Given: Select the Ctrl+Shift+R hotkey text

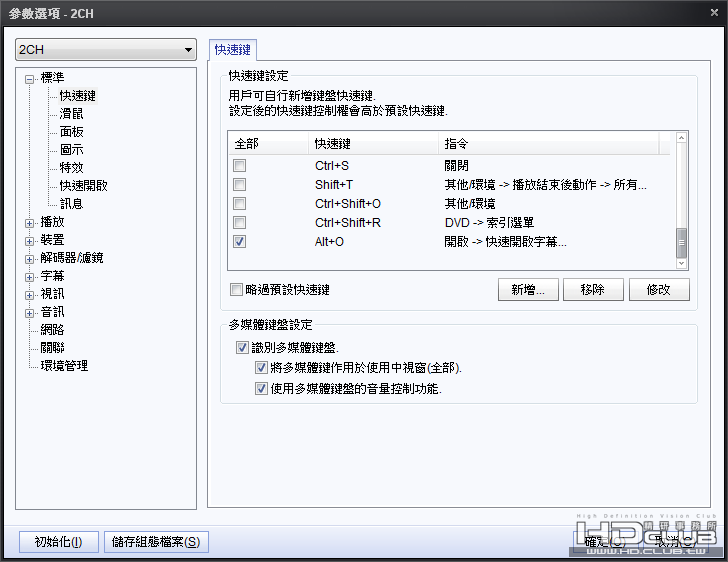Looking at the screenshot, I should coord(347,223).
